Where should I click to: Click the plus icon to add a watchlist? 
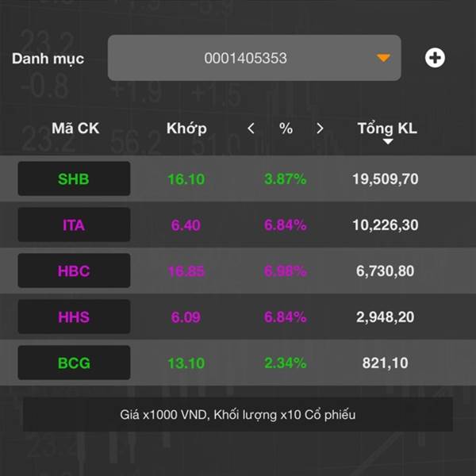tap(435, 58)
